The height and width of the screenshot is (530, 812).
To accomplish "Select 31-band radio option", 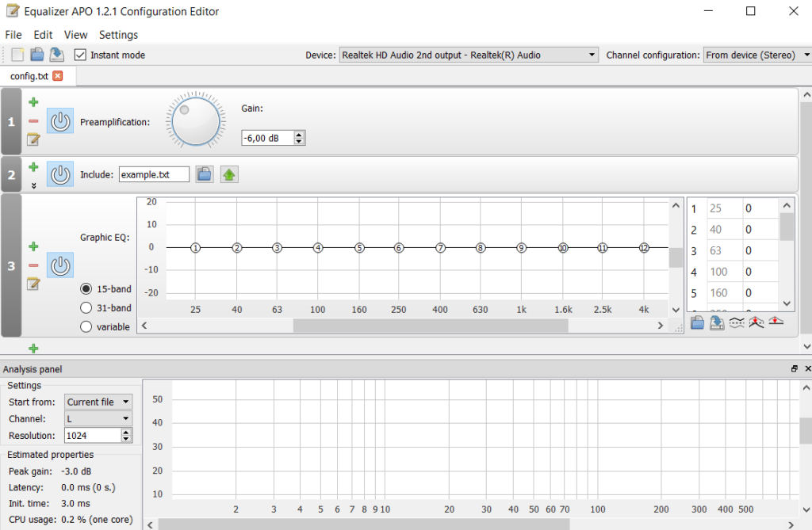I will [86, 308].
